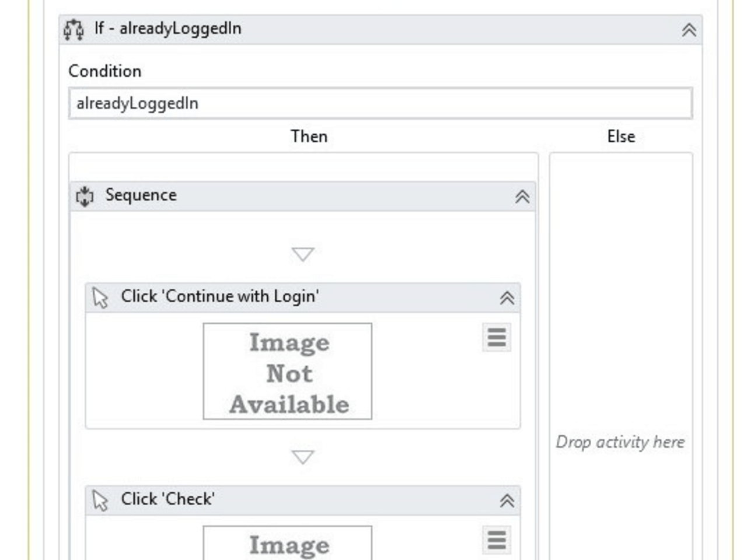
Task: Collapse the Sequence container
Action: pos(523,197)
